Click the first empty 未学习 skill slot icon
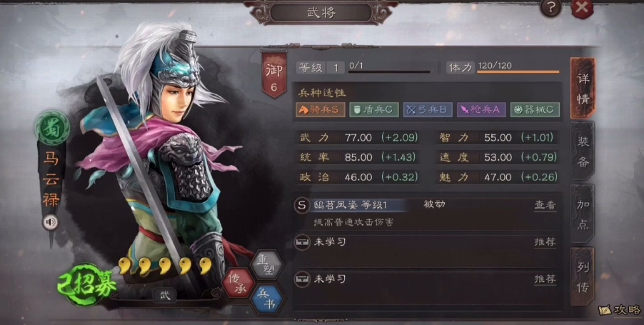The image size is (644, 325). pyautogui.click(x=302, y=242)
